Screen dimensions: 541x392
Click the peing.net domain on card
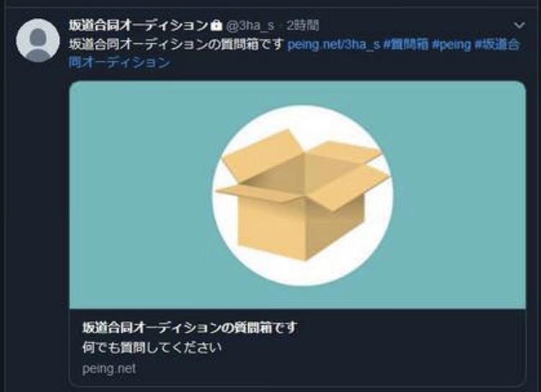point(109,368)
